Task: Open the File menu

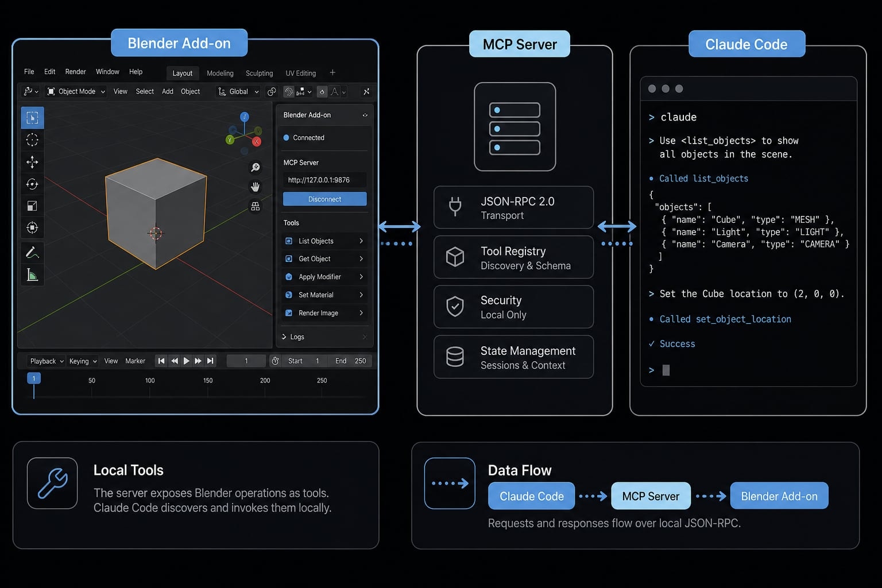Action: tap(29, 72)
